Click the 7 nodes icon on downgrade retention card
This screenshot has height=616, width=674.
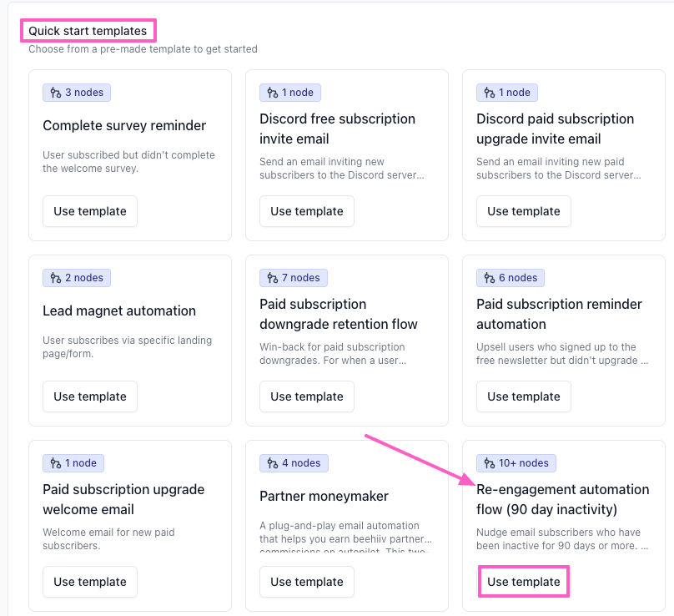(x=273, y=278)
